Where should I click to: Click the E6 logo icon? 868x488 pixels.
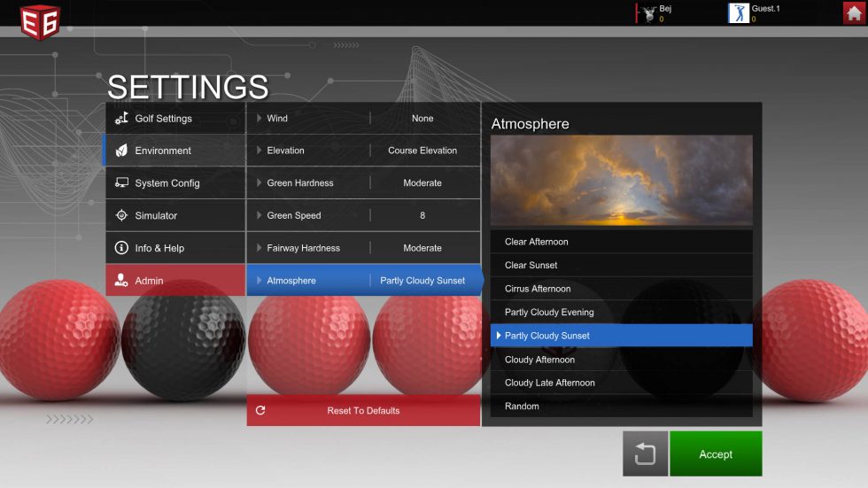(x=40, y=22)
